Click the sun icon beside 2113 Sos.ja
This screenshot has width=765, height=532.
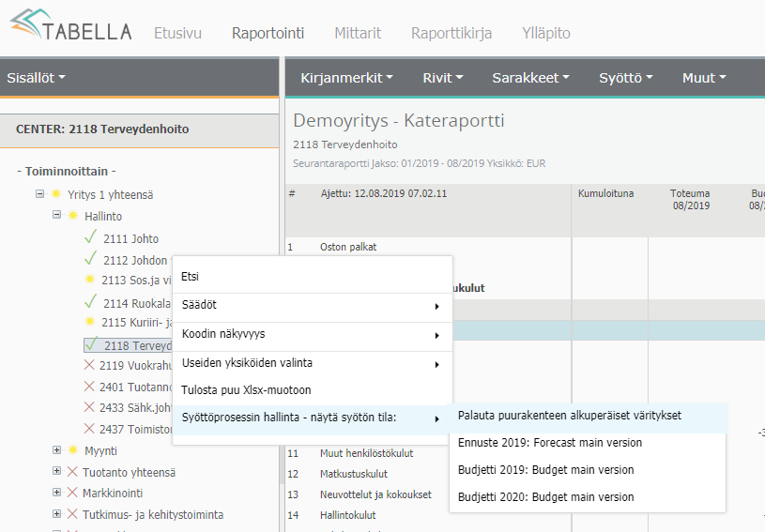(x=91, y=280)
